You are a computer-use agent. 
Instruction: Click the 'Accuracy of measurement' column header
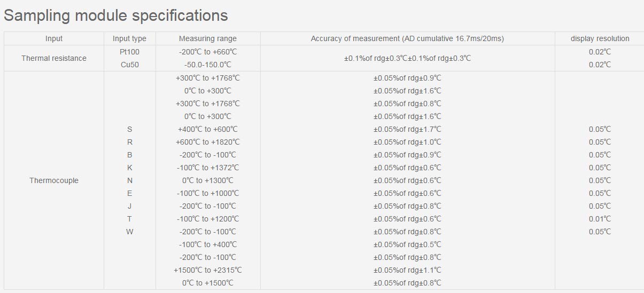click(407, 38)
